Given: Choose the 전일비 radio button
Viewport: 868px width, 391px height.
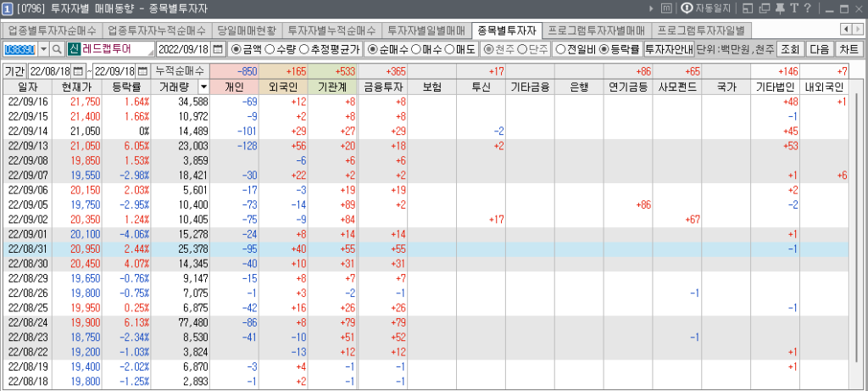Looking at the screenshot, I should tap(560, 49).
